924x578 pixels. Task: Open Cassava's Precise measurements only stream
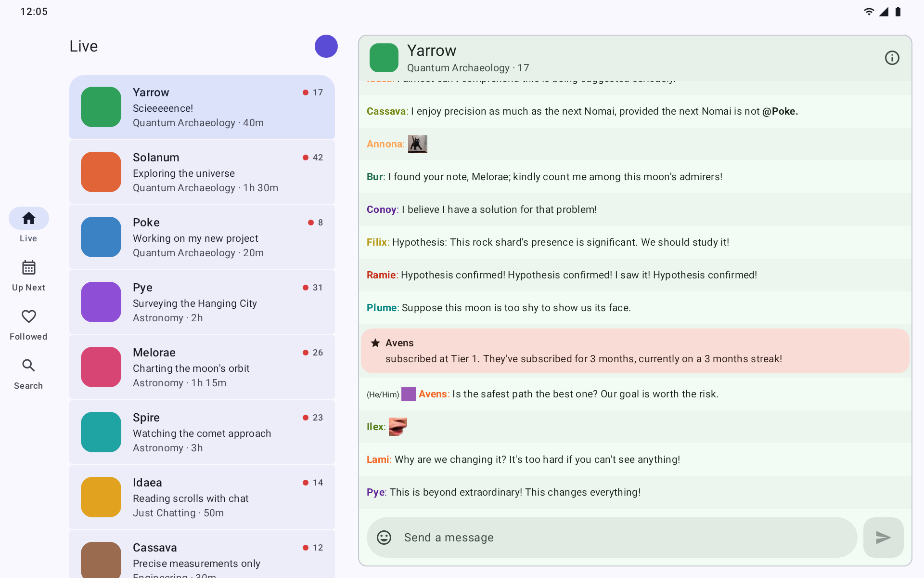pos(202,554)
